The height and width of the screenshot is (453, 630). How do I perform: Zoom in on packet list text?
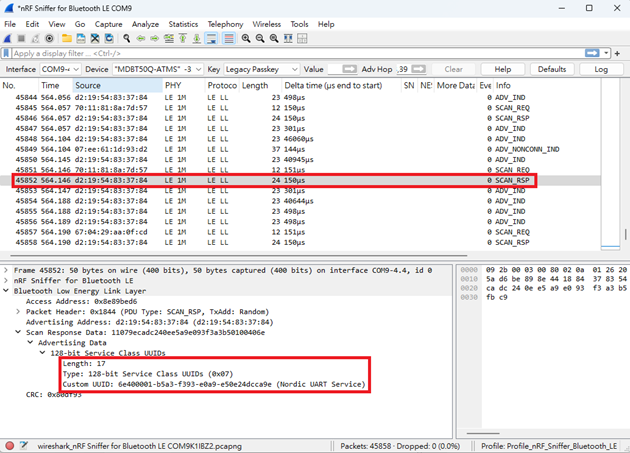pos(246,38)
